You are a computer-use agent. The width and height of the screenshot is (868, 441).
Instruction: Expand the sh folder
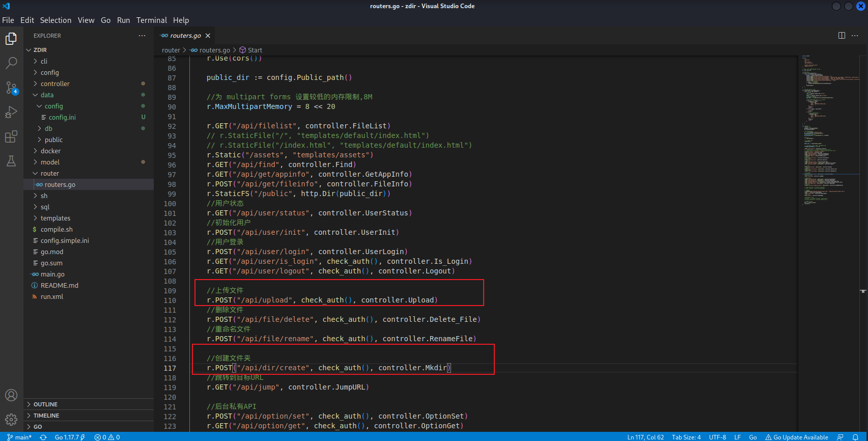89,196
